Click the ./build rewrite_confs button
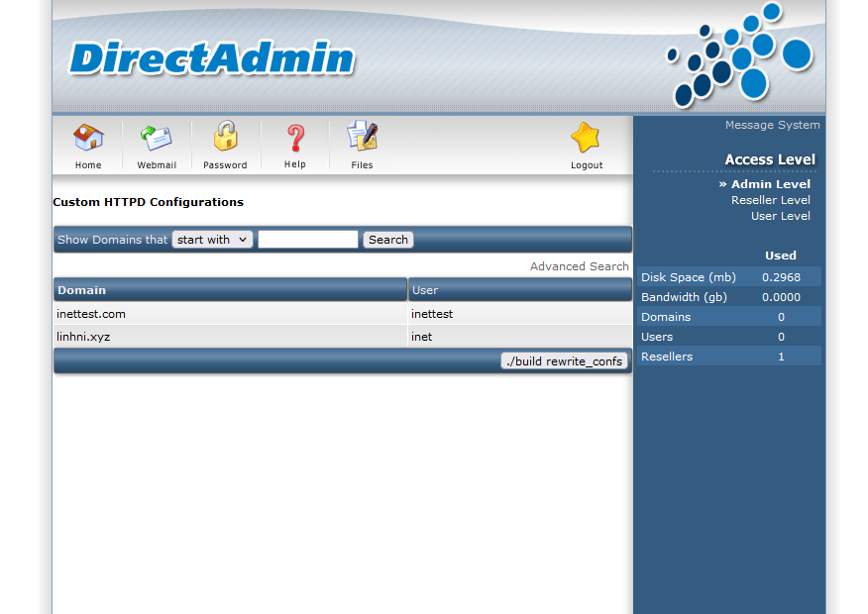The image size is (868, 614). coord(564,361)
